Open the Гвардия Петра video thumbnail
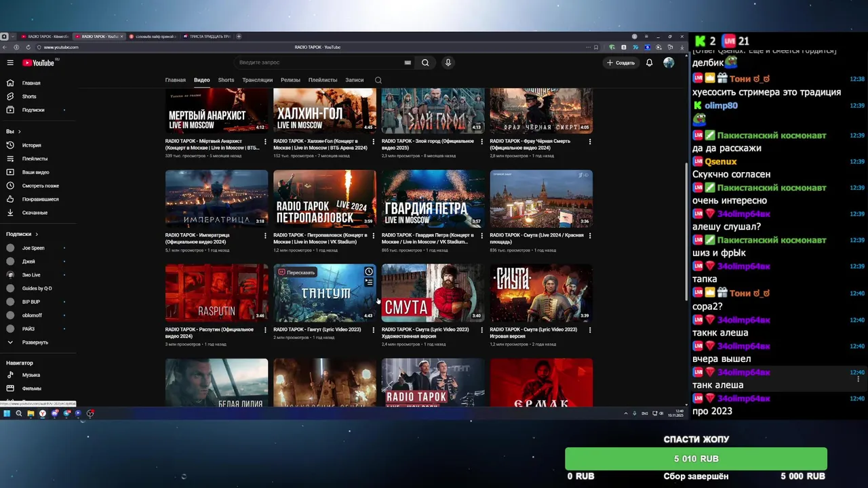Screen dimensions: 868x488 433,199
